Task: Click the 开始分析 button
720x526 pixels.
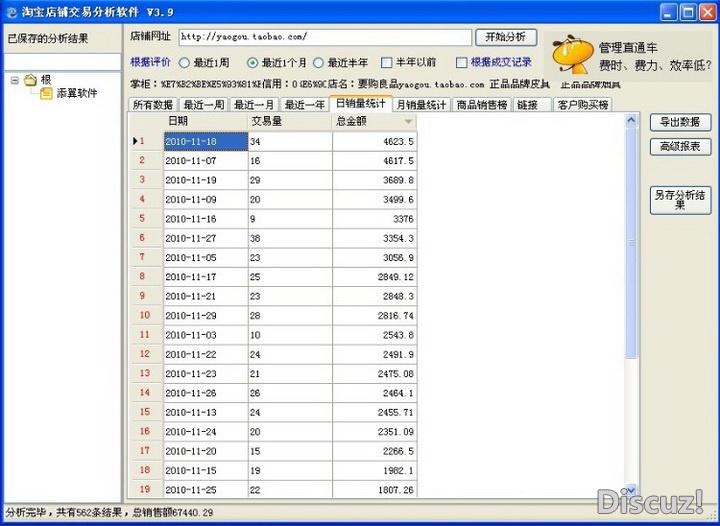Action: point(505,36)
